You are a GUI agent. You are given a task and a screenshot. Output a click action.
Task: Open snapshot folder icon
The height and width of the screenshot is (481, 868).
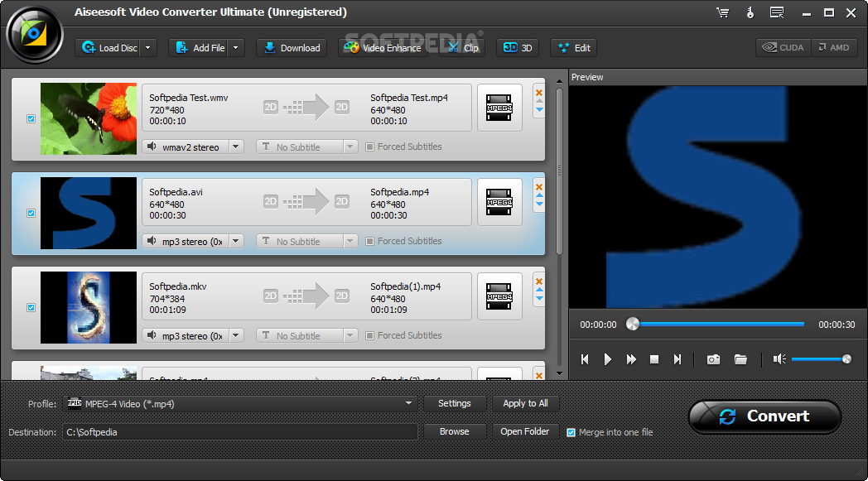click(x=740, y=360)
